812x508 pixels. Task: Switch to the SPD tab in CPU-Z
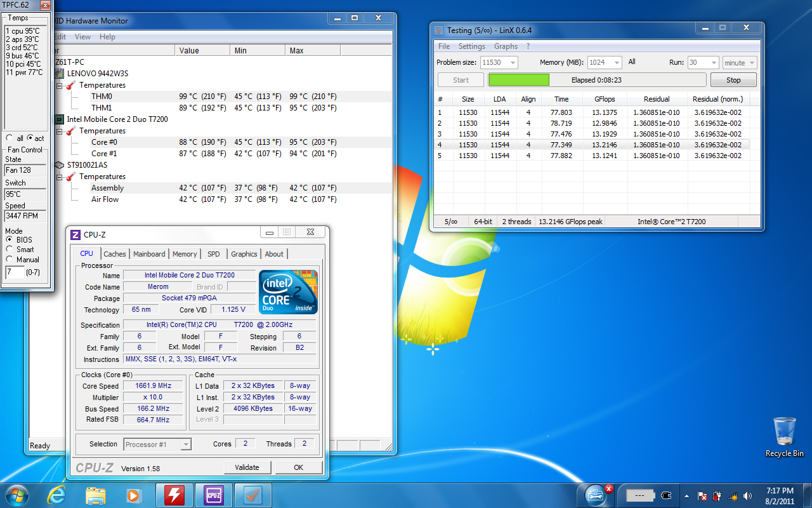(x=214, y=254)
